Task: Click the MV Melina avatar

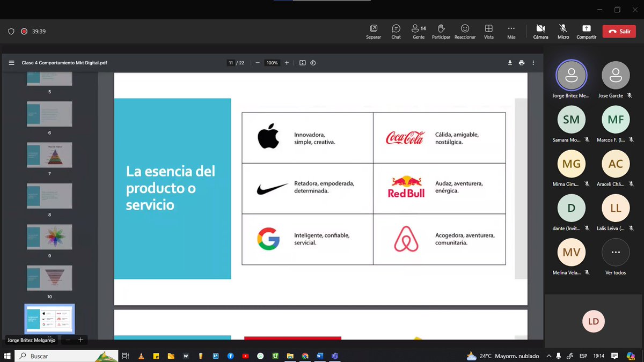Action: 571,253
